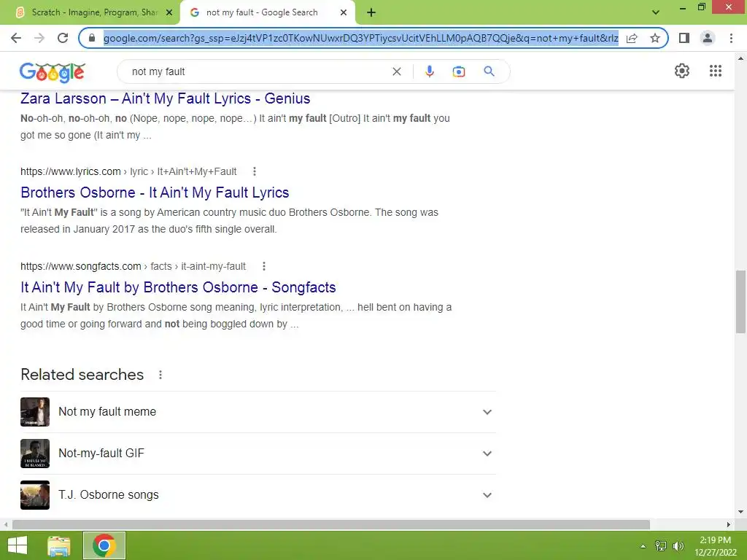Expand 'Not-my-fault GIF' related search
This screenshot has height=560, width=747.
258,454
